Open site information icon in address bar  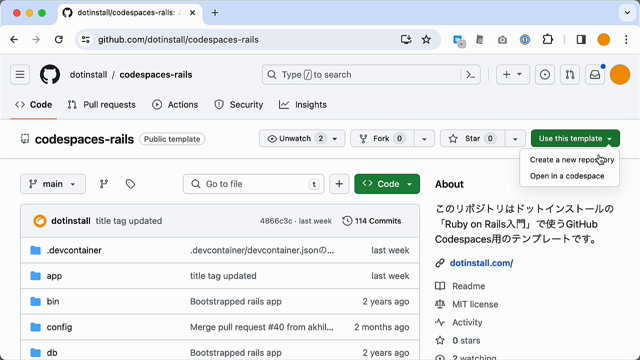coord(86,40)
